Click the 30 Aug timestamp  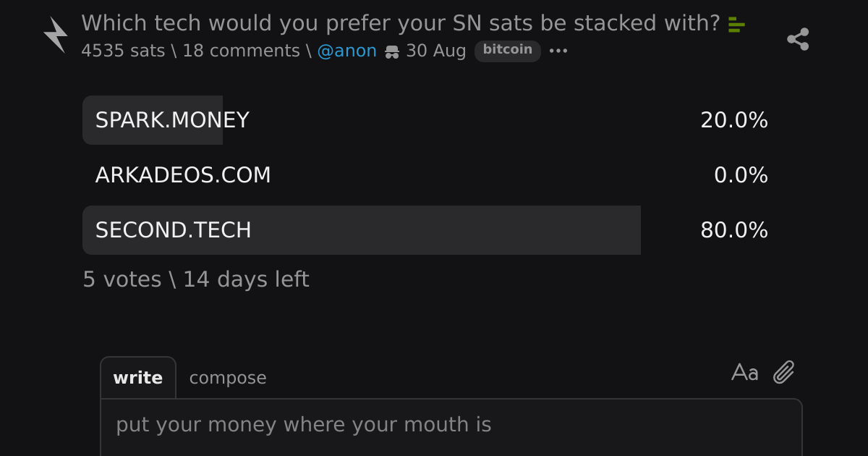pos(436,51)
